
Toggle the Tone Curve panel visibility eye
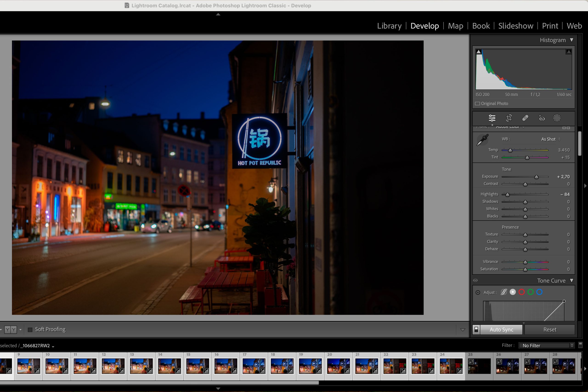click(x=475, y=280)
